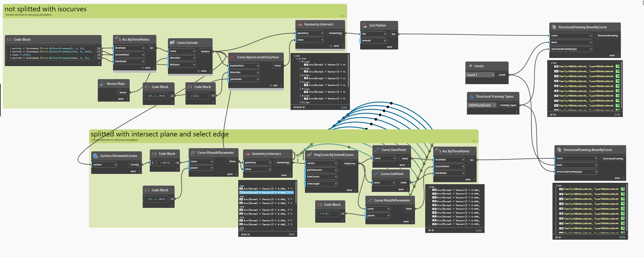Click the Curve.Extrude node icon
This screenshot has height=257, width=644.
(172, 42)
